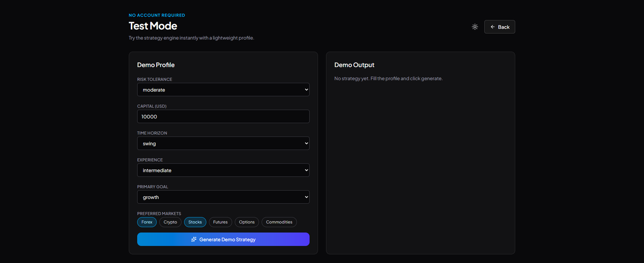The width and height of the screenshot is (644, 263).
Task: Expand the Time Horizon swing dropdown
Action: pos(223,143)
